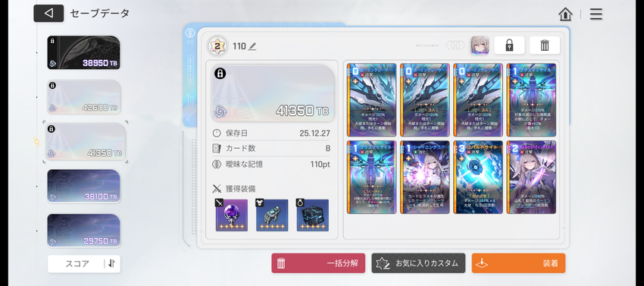Select the 38950 TB save slot
The image size is (644, 286).
(83, 52)
